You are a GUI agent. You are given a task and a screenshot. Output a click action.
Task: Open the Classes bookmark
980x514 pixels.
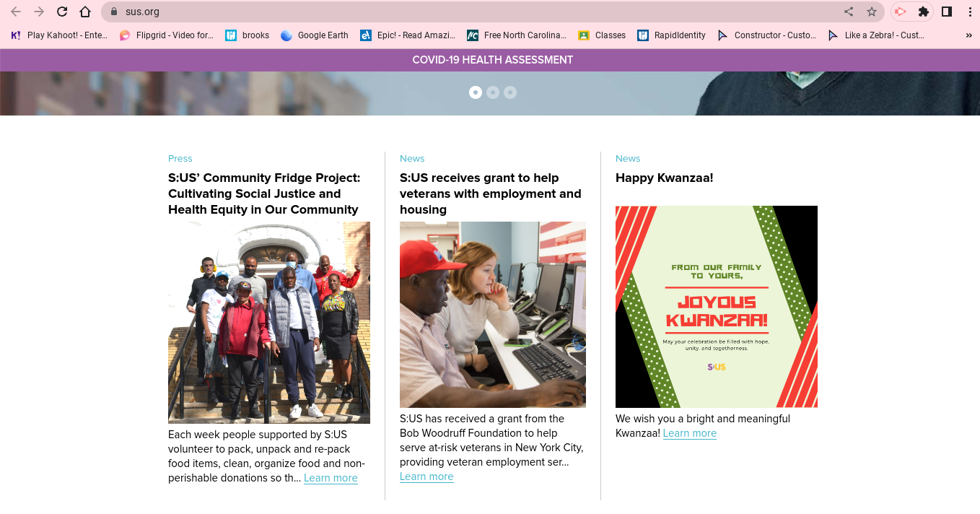pos(602,35)
